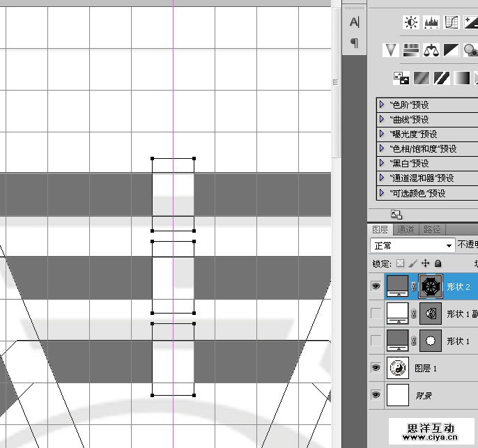Hide the 形状 2 layer

pyautogui.click(x=376, y=286)
